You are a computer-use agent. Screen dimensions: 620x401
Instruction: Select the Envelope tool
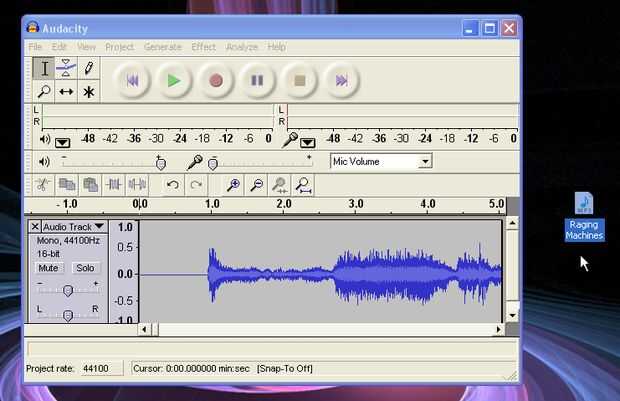tap(66, 68)
